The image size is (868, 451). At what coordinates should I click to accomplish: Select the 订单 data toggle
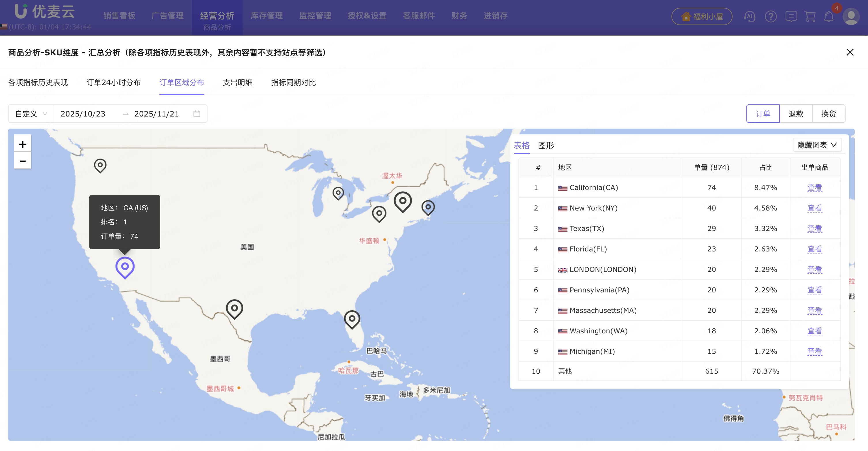pos(763,114)
